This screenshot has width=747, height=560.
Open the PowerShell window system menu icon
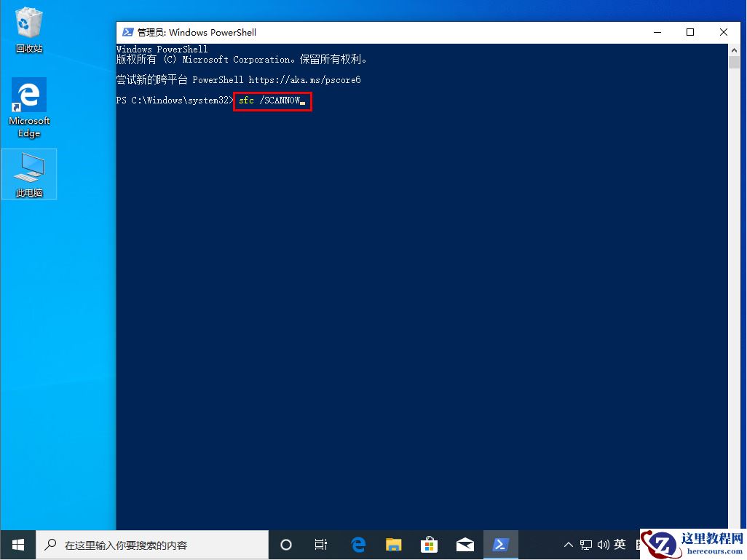[x=128, y=32]
